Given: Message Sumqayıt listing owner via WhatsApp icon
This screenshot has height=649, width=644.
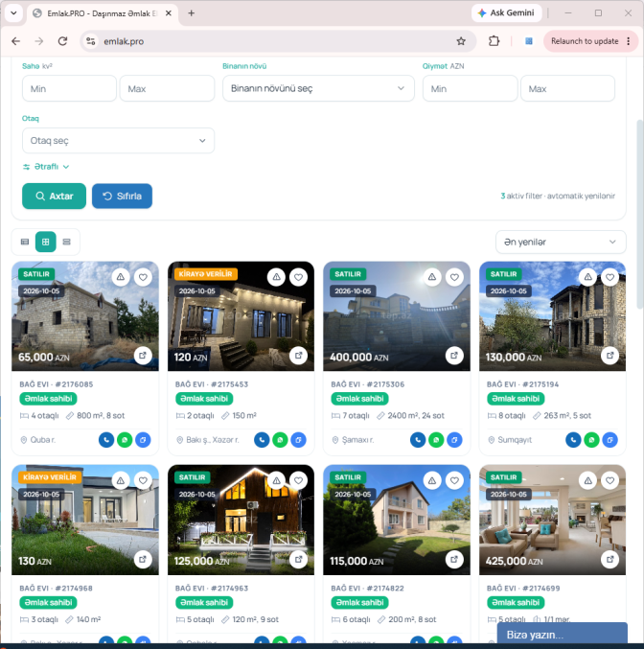Looking at the screenshot, I should (x=591, y=440).
